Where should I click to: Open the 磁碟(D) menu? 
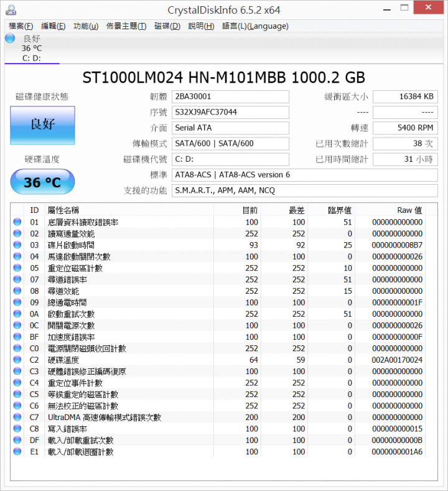tap(167, 26)
